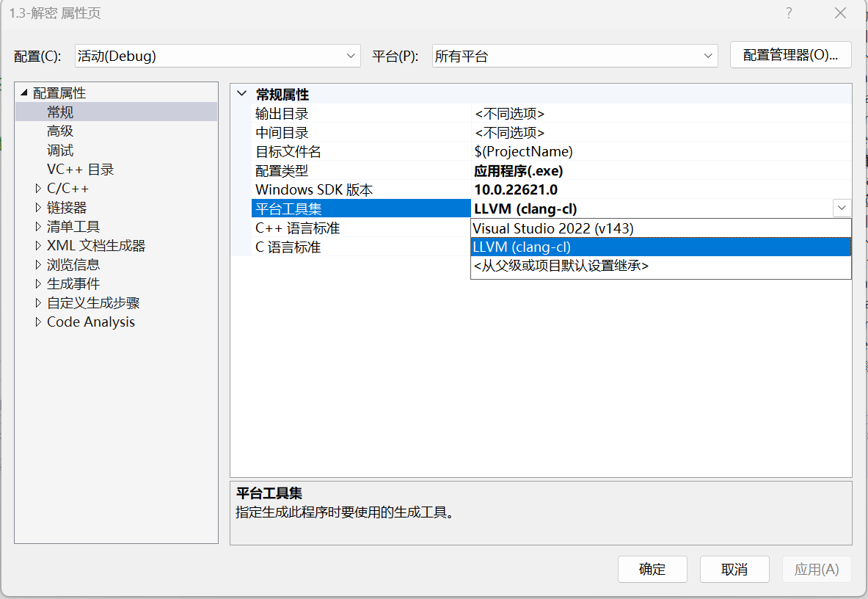Select VC++ 目录 in the tree

(x=80, y=170)
